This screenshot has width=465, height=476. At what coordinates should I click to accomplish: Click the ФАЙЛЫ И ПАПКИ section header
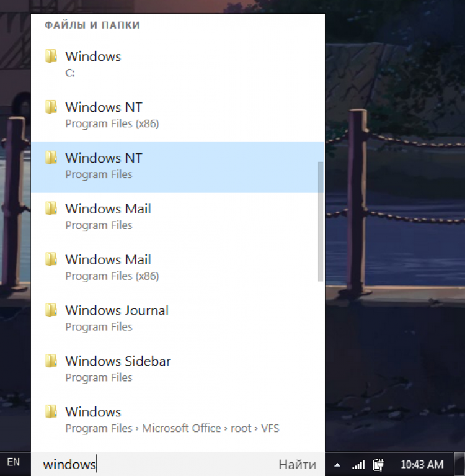tap(92, 25)
